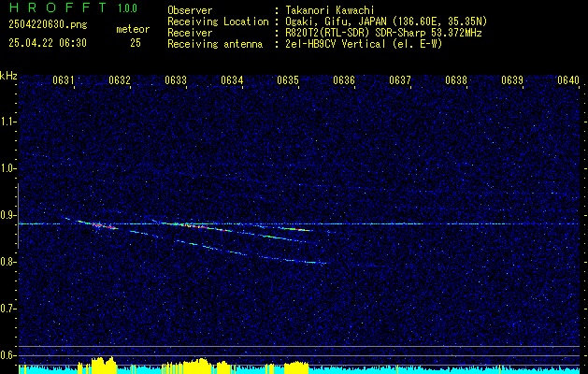
Task: Click receiver R820T2(RTL-SDR) SDR-Sharp 53.372MHz text
Action: click(x=383, y=33)
